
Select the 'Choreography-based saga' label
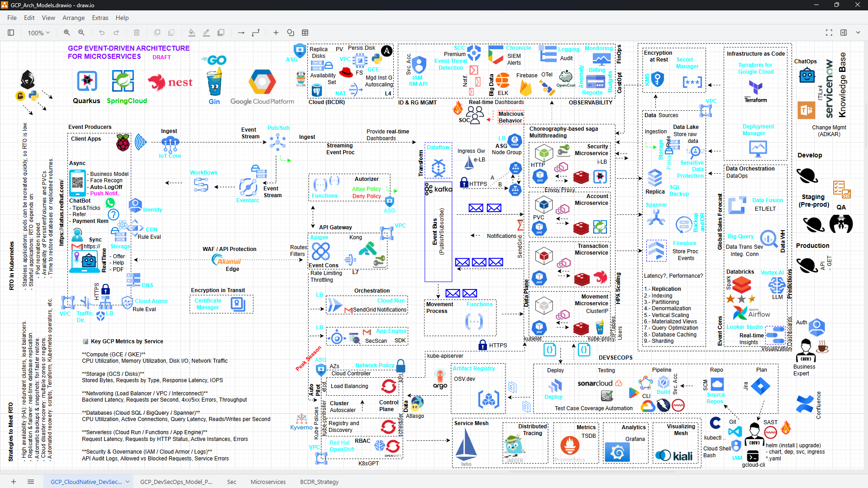(x=564, y=129)
